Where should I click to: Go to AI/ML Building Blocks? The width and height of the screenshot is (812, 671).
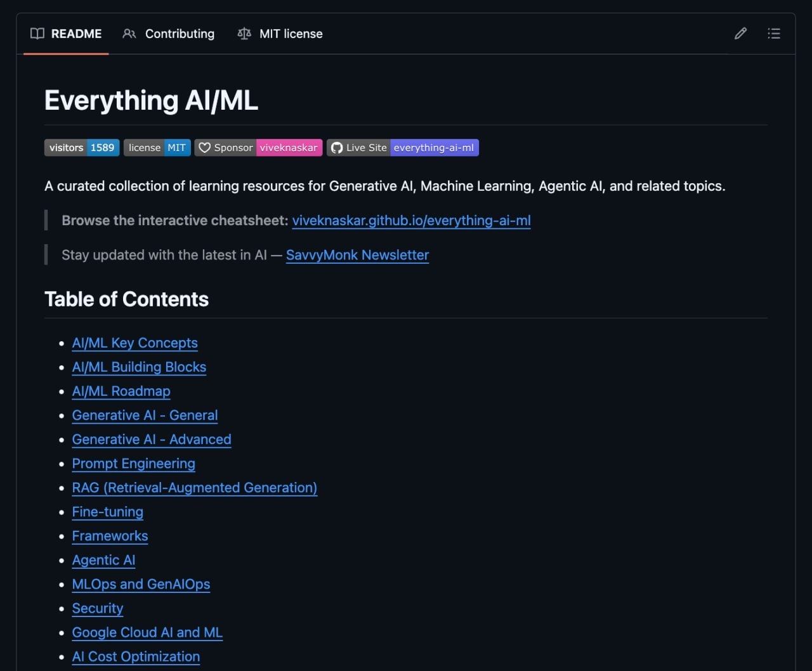(x=139, y=367)
